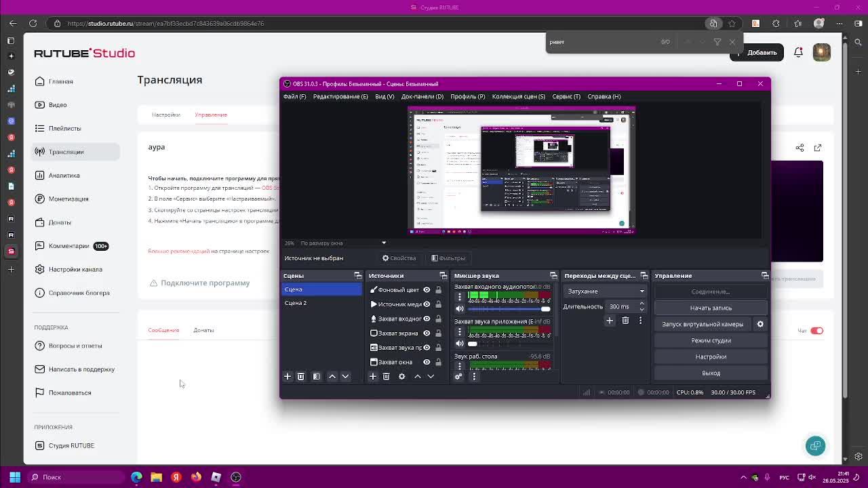Open File Explorer from taskbar
This screenshot has height=488, width=868.
coord(156,477)
